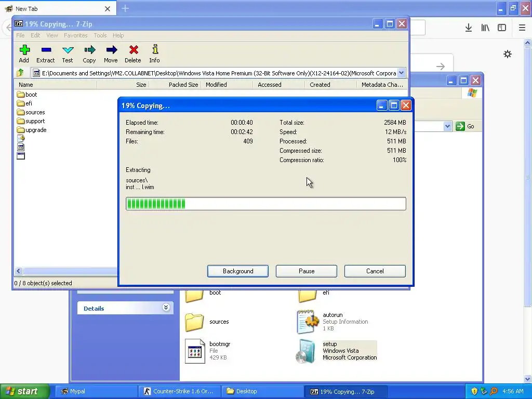Open the 7-Zip address path dropdown

pyautogui.click(x=402, y=73)
